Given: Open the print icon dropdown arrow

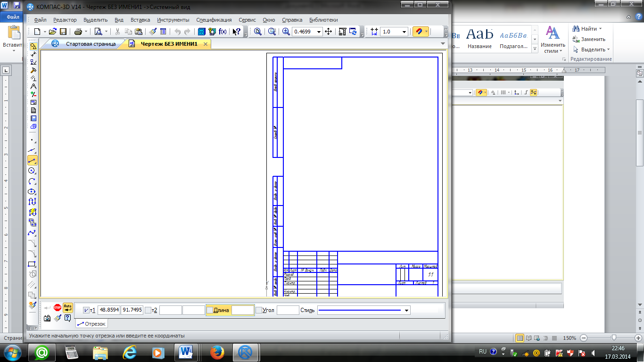Looking at the screenshot, I should tap(86, 32).
